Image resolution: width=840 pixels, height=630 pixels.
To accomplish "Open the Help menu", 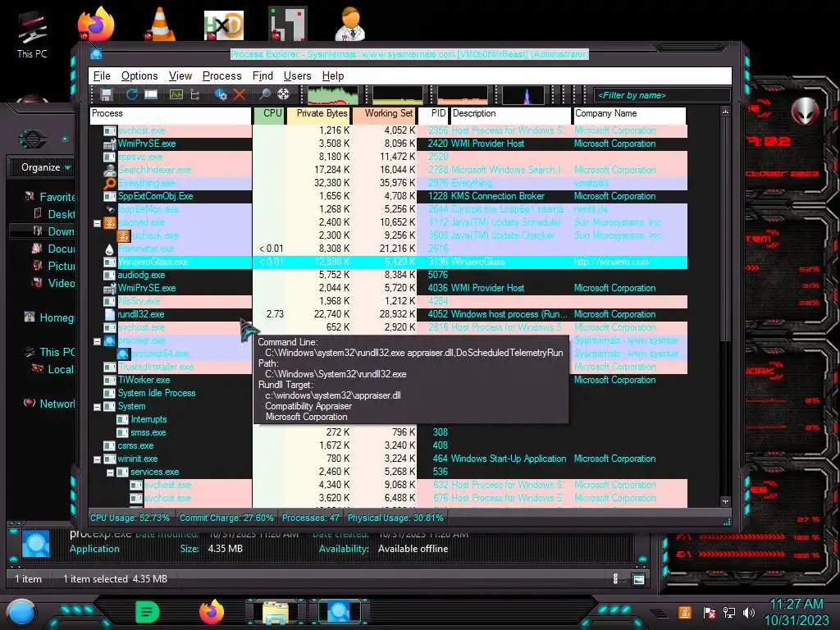I will 333,76.
